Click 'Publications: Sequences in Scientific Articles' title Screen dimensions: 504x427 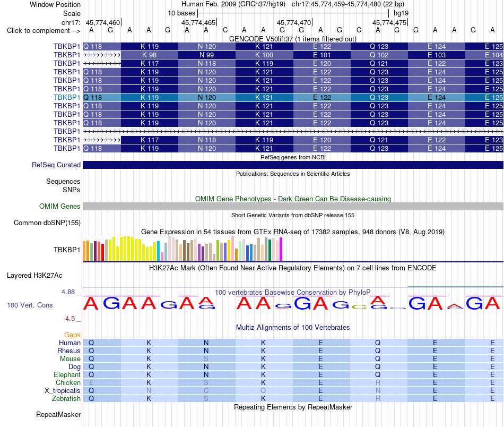tap(293, 174)
